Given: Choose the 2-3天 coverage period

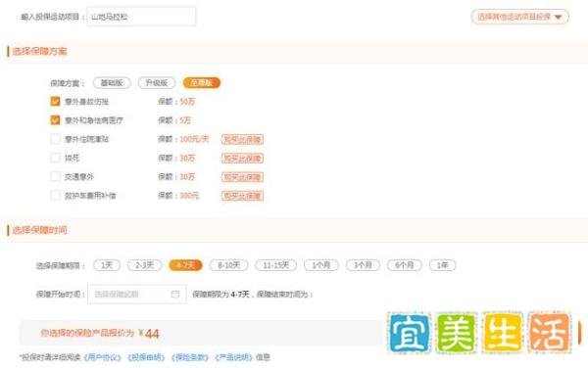Looking at the screenshot, I should coord(145,265).
